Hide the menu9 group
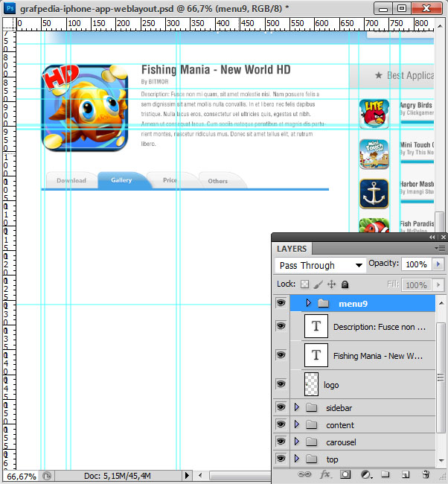Screen dimensions: 448x484 (281, 303)
